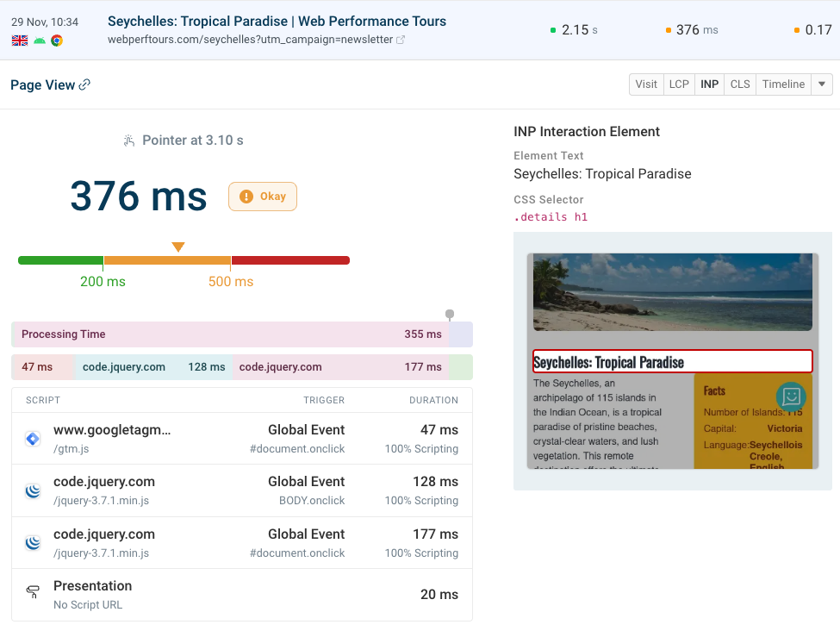Click the orange marker on the ms scale
This screenshot has height=637, width=840.
178,247
